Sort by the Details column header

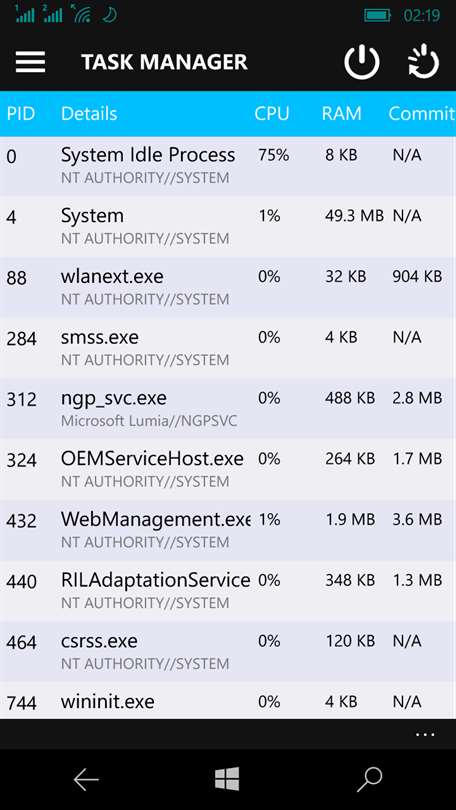pos(89,114)
